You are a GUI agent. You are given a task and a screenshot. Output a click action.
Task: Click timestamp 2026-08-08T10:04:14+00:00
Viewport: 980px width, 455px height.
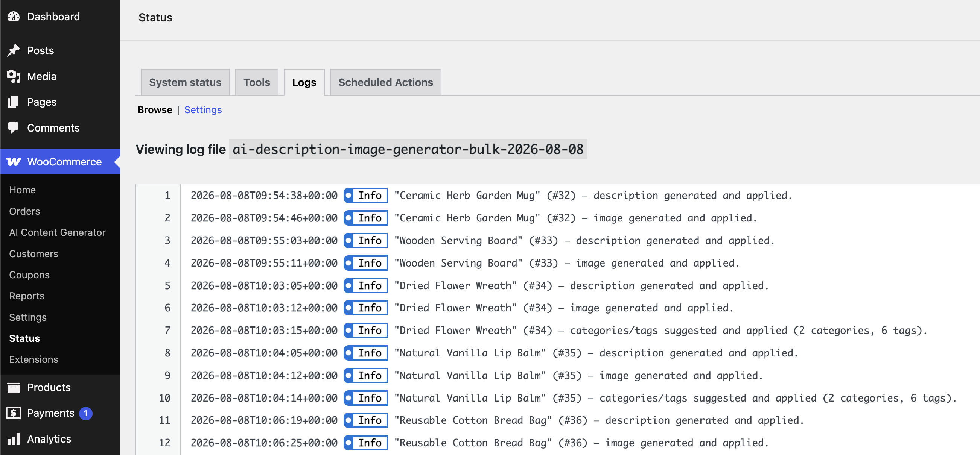pyautogui.click(x=264, y=398)
